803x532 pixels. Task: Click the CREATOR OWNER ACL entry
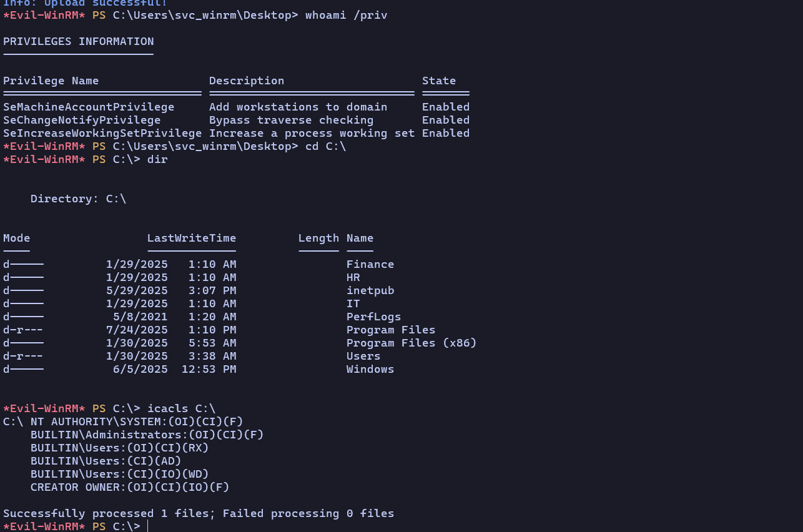pyautogui.click(x=130, y=487)
